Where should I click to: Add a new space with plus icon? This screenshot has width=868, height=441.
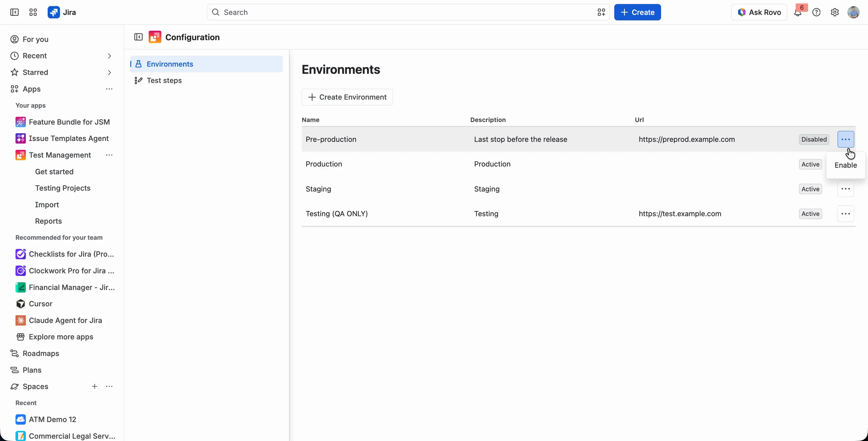95,386
